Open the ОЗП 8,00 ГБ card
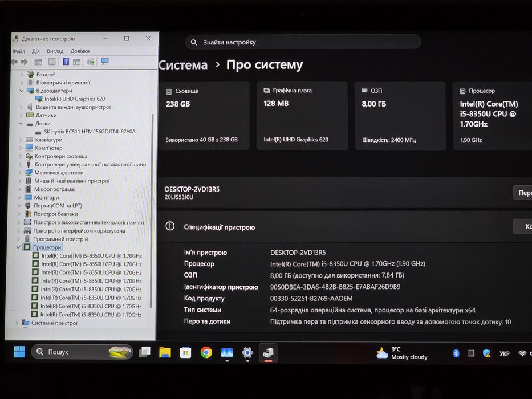Screen dimensions: 532x399 click(x=400, y=116)
